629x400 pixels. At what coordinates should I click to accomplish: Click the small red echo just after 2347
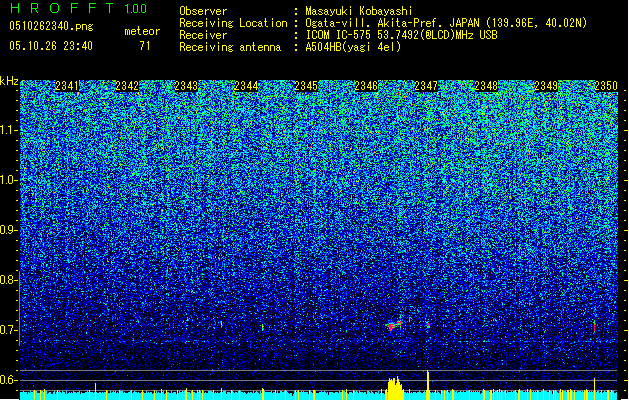(x=428, y=325)
